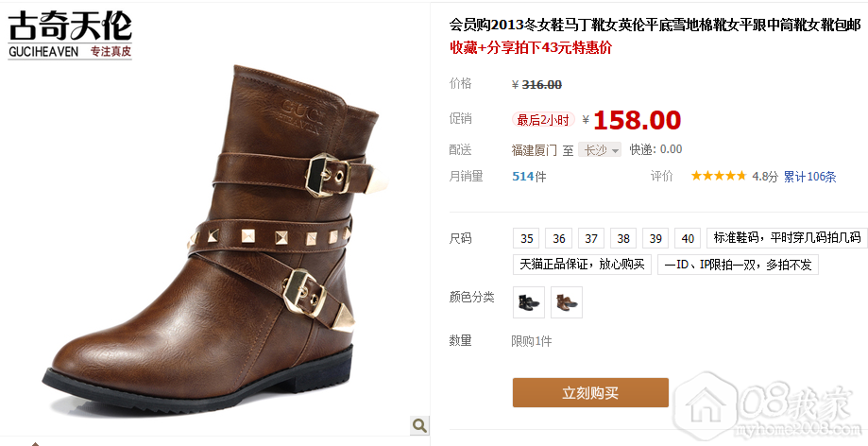
Task: Open the 长沙 delivery city dropdown
Action: [600, 149]
